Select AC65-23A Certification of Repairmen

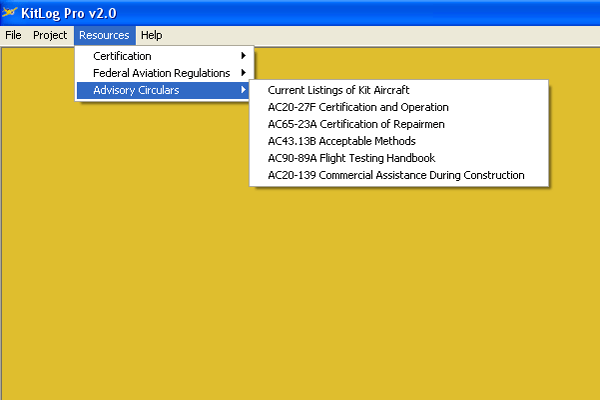tap(356, 124)
